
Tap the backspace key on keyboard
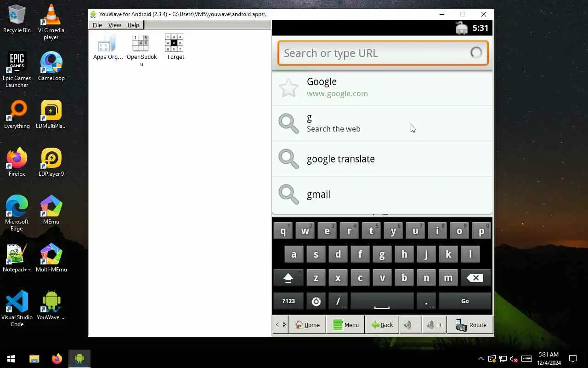[x=475, y=278]
